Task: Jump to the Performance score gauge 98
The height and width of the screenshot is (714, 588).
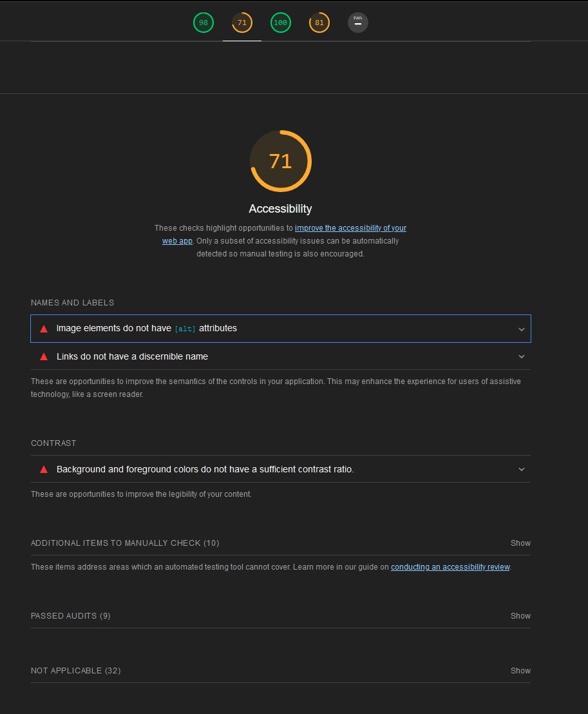Action: click(204, 23)
